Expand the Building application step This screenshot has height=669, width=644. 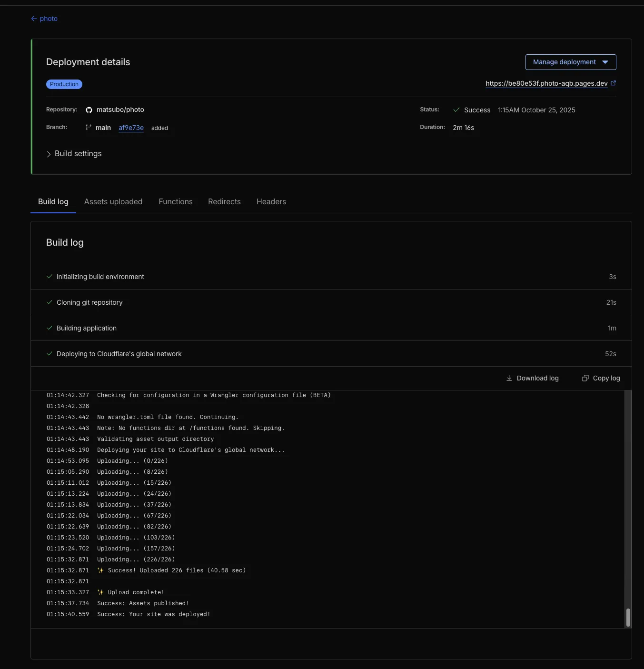(x=331, y=328)
